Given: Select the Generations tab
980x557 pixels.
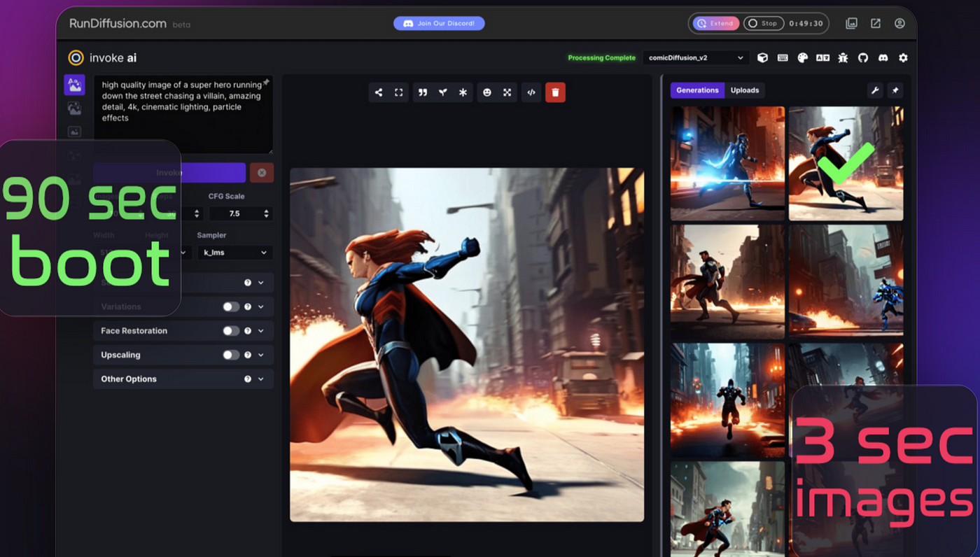Looking at the screenshot, I should (697, 90).
